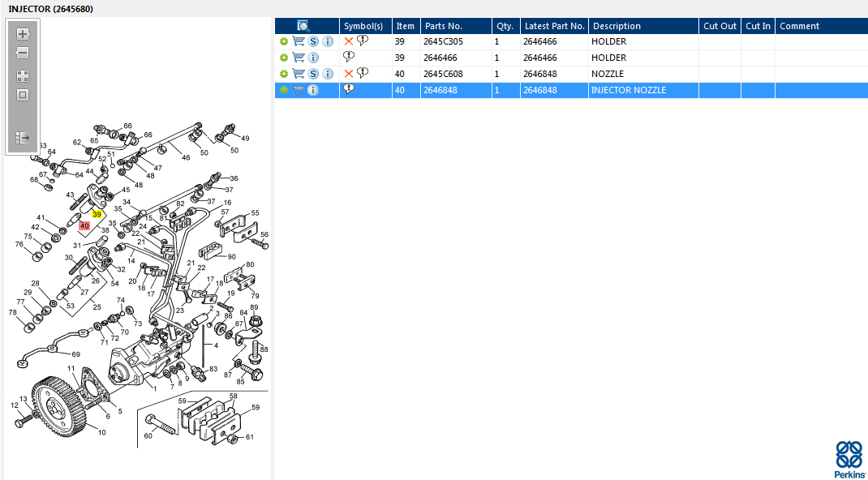Screen dimensions: 868x480
Task: Click callout number 46 on diagram
Action: point(186,157)
